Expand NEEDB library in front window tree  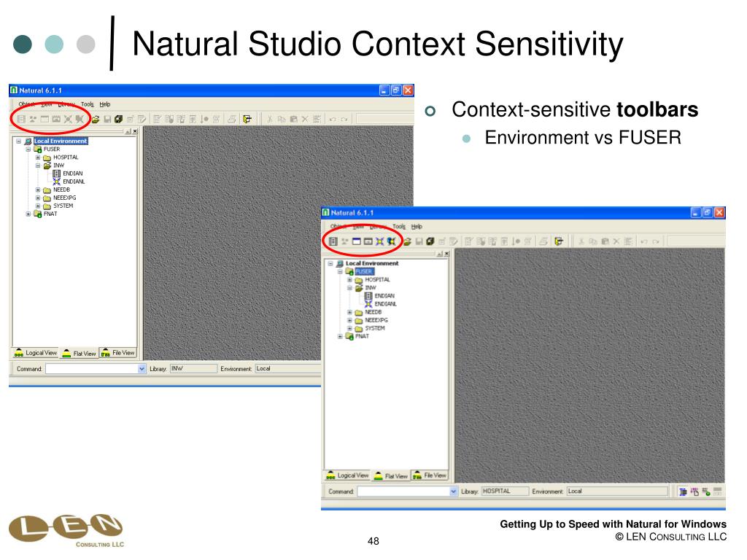click(349, 312)
